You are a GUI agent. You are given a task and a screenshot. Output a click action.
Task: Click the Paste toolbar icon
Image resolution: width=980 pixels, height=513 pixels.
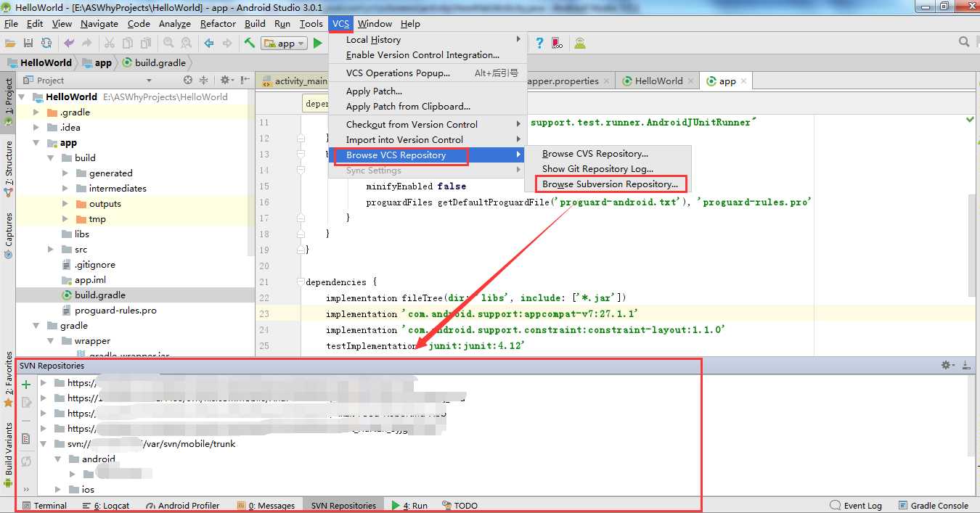pyautogui.click(x=146, y=44)
